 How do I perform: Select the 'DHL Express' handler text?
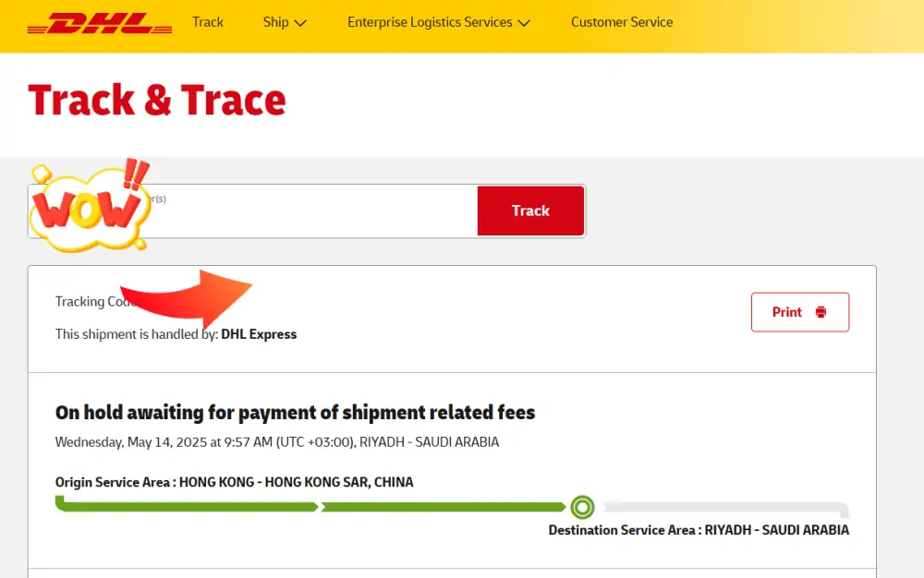point(259,333)
